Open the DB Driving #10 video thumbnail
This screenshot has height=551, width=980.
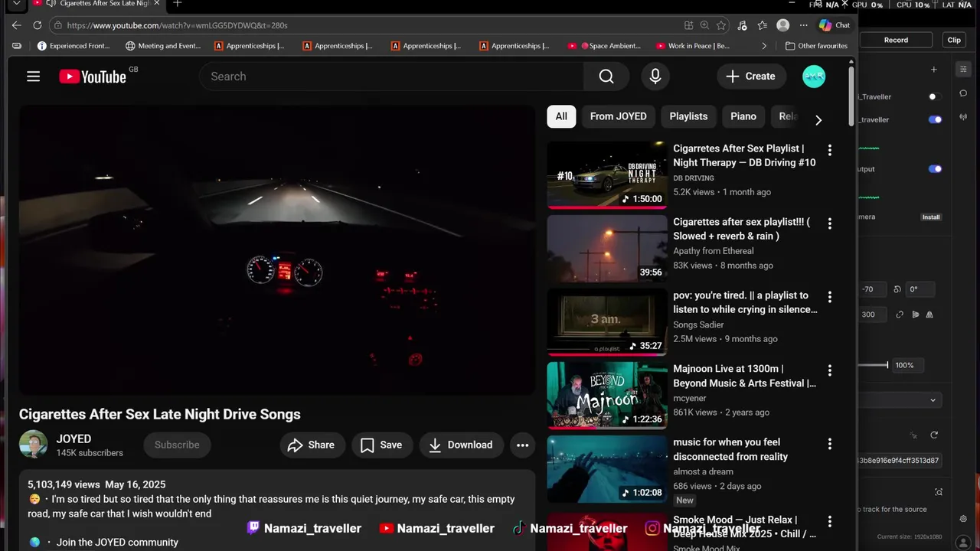[607, 174]
